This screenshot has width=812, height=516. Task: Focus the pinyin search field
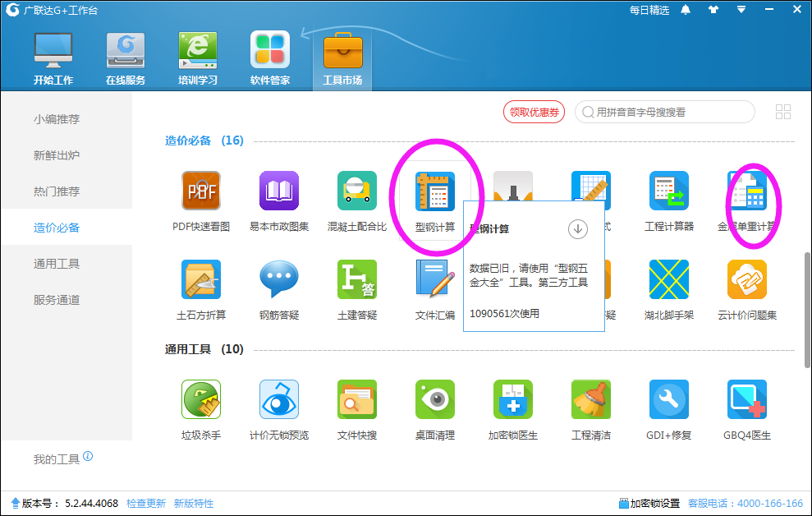(665, 112)
